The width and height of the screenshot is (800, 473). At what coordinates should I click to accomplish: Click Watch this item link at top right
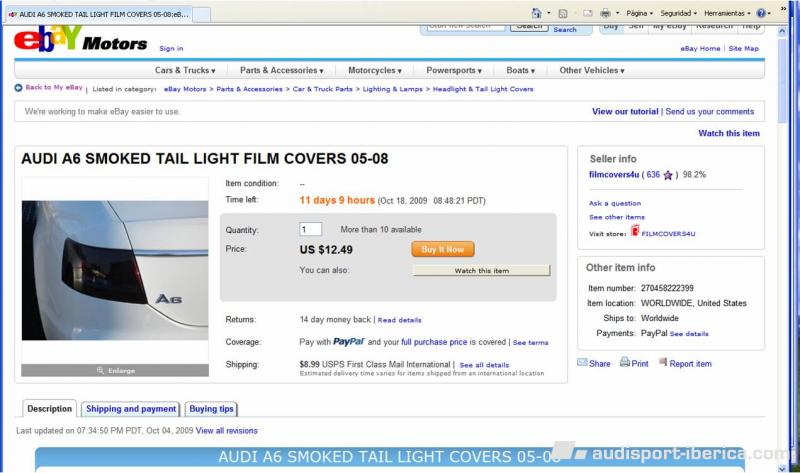pyautogui.click(x=729, y=133)
